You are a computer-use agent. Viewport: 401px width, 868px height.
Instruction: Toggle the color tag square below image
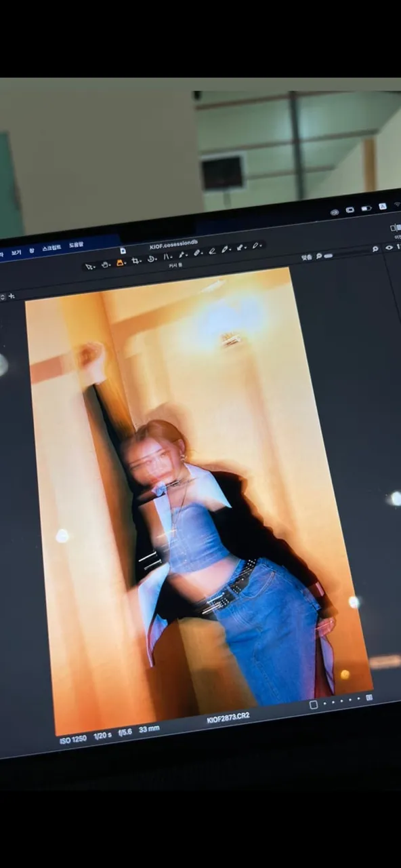click(313, 705)
